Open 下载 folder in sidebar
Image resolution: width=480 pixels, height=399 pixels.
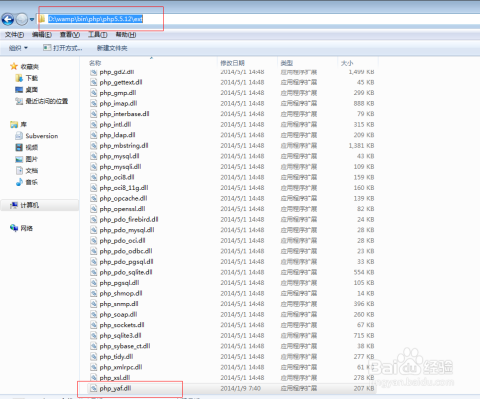[27, 78]
